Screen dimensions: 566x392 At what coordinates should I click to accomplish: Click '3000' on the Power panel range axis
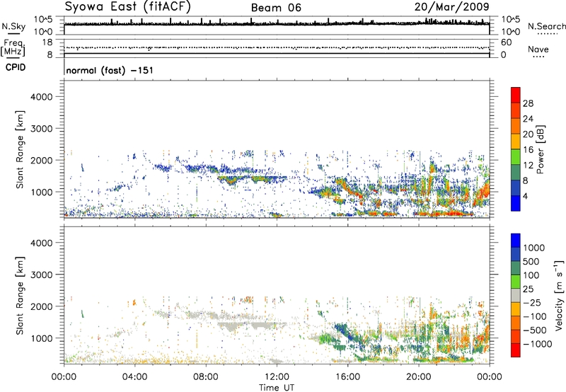(41, 129)
